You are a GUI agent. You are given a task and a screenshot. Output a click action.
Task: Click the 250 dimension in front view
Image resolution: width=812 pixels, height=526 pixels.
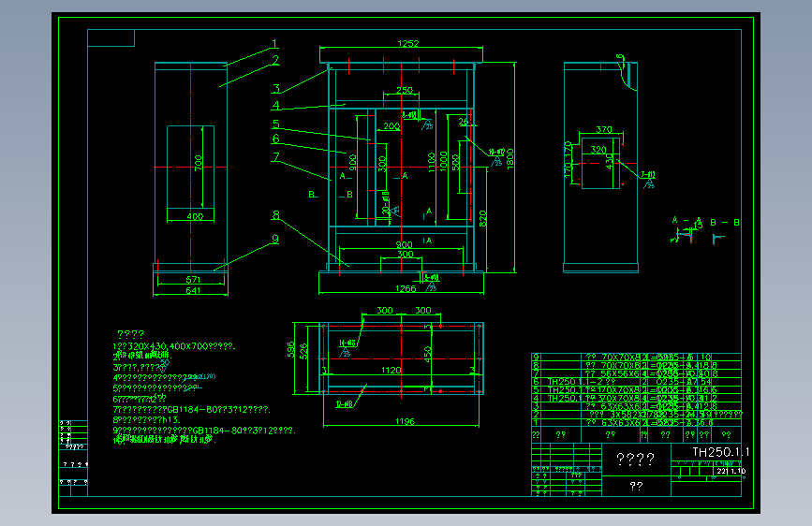[x=405, y=90]
